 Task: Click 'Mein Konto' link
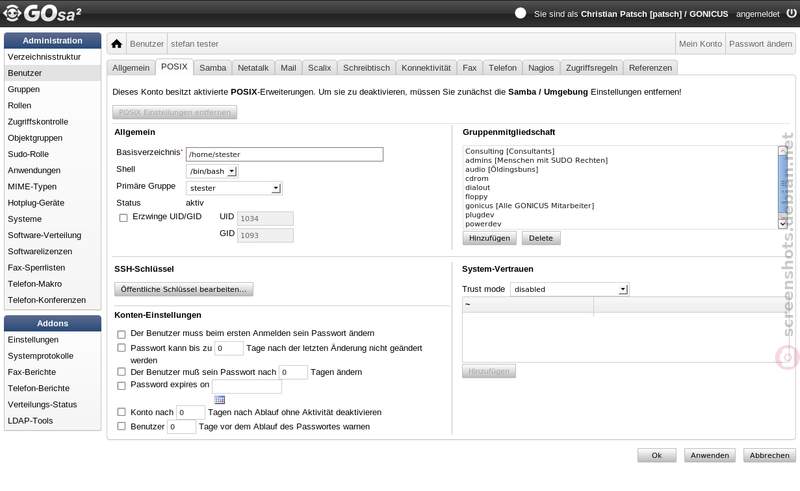tap(700, 44)
